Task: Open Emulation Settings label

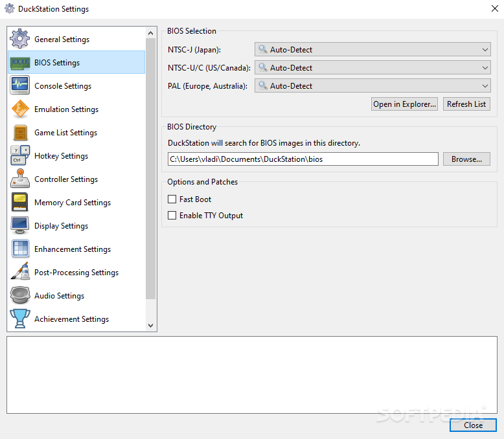Action: pyautogui.click(x=66, y=109)
